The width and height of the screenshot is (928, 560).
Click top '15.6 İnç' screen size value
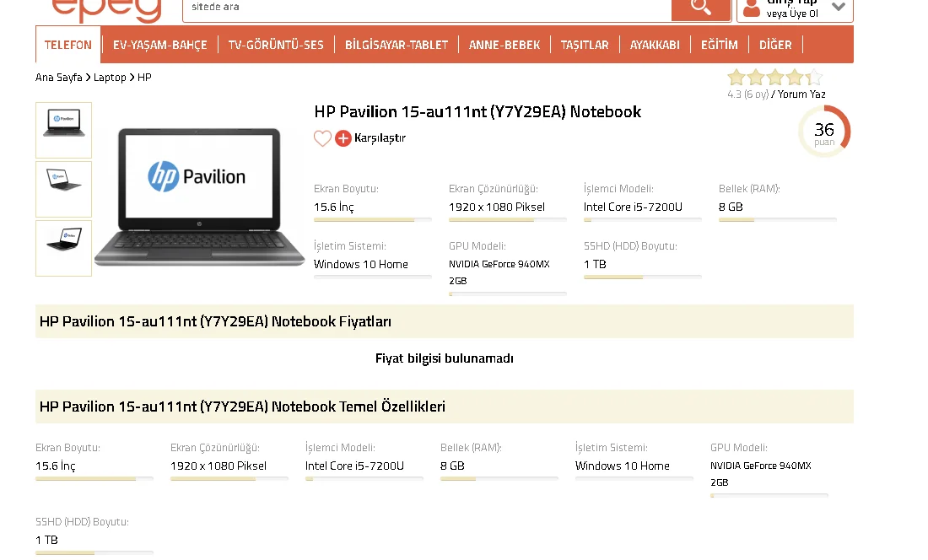[334, 207]
